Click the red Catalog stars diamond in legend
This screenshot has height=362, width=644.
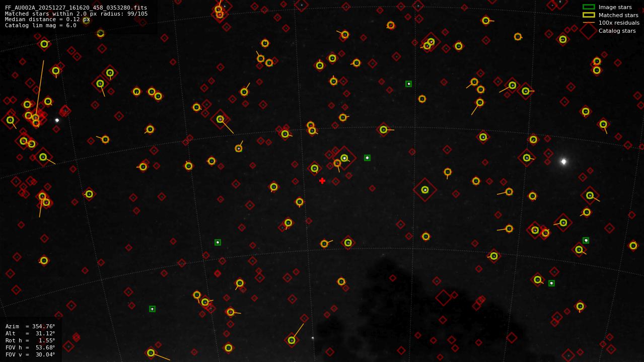(589, 31)
